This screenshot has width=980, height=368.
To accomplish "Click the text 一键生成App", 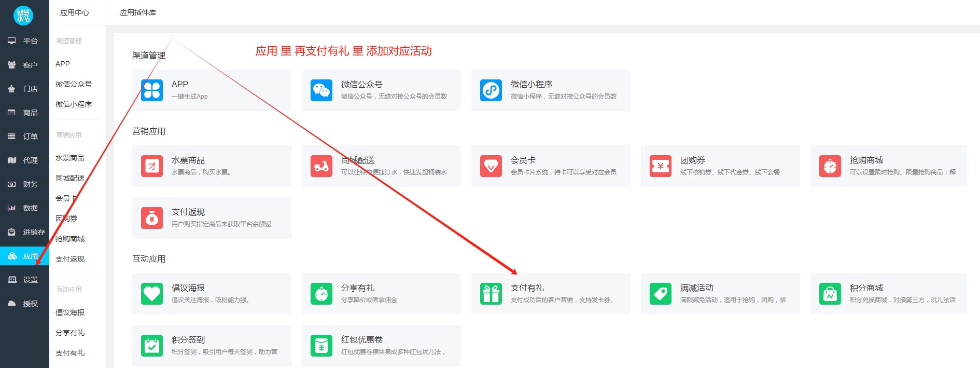I will (190, 97).
